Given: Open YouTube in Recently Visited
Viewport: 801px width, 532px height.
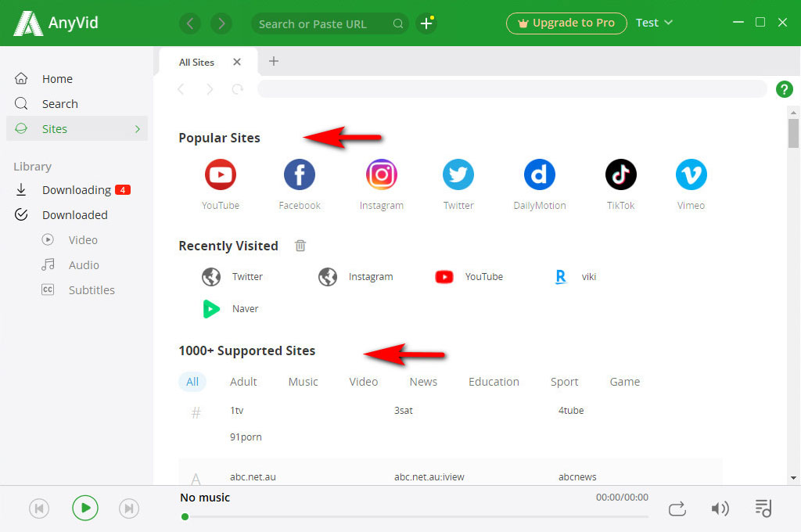Looking at the screenshot, I should pos(469,276).
